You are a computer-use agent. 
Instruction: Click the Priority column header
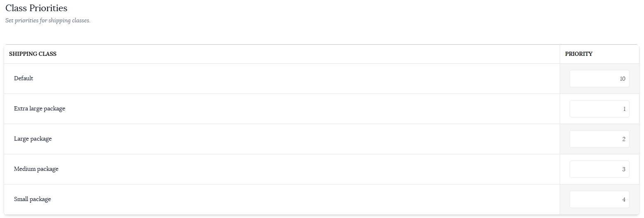point(579,54)
